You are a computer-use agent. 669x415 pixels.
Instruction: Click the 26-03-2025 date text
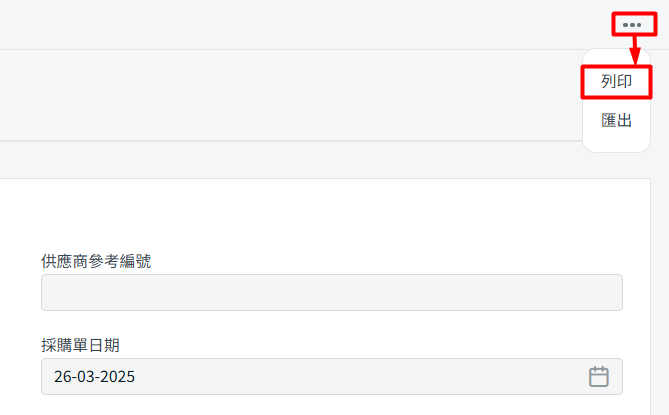94,377
